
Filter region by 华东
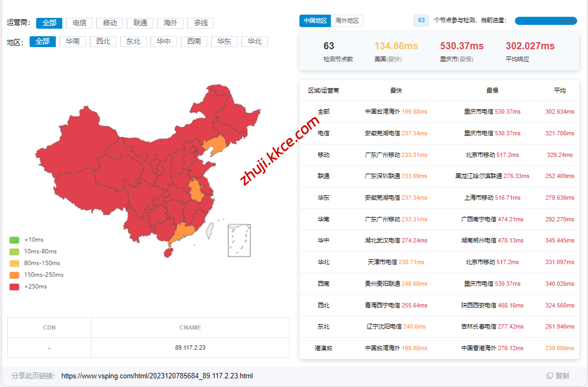[224, 42]
